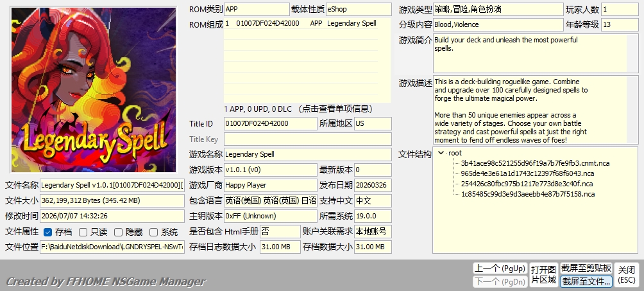Tick the 系统 system attribute checkbox
Viewport: 644px width, 291px height.
click(153, 232)
